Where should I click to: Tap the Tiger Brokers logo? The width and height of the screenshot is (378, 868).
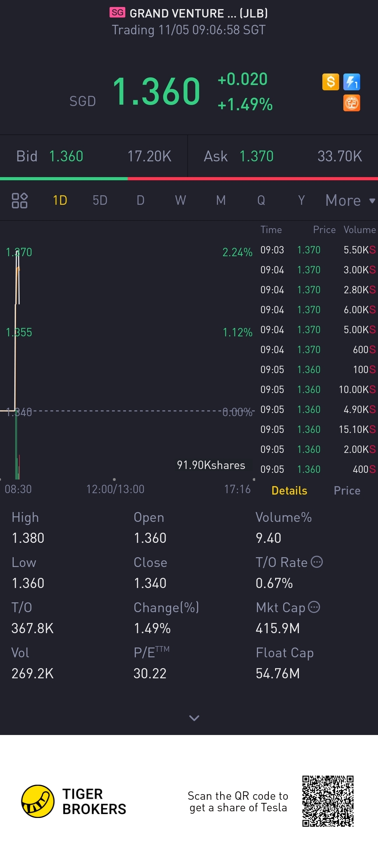(x=38, y=801)
